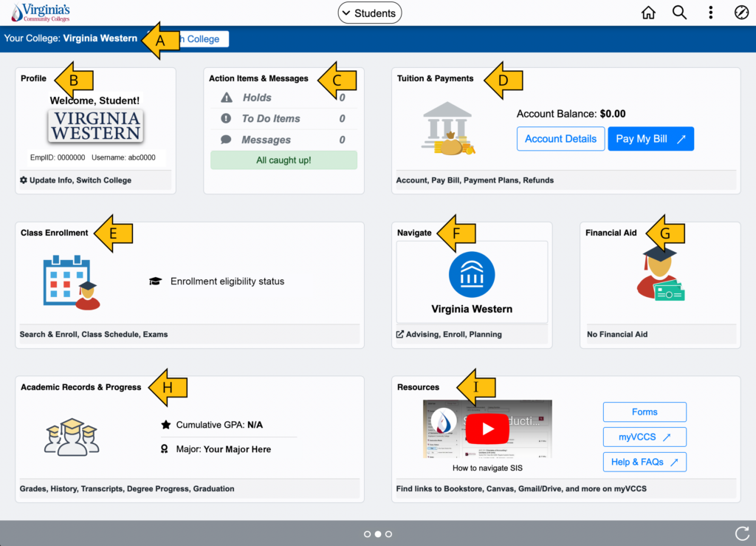Click the Financial Aid graduate icon
The image size is (756, 546).
coord(660,273)
